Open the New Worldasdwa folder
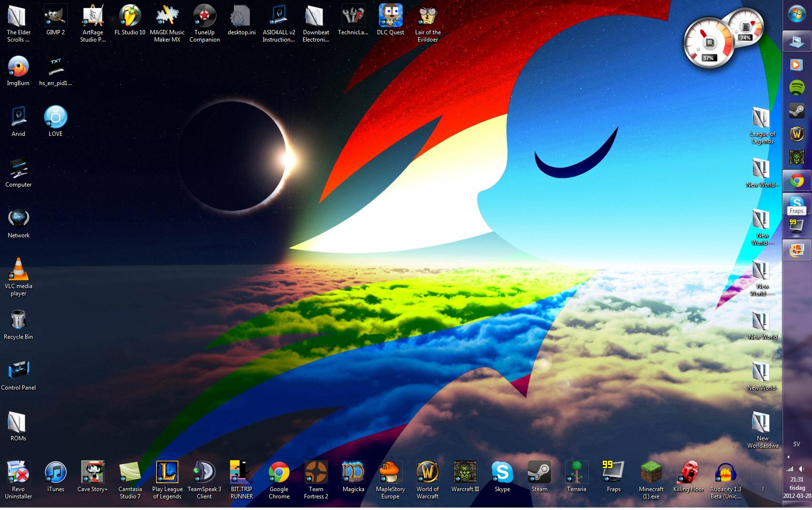The width and height of the screenshot is (812, 510). (x=763, y=429)
